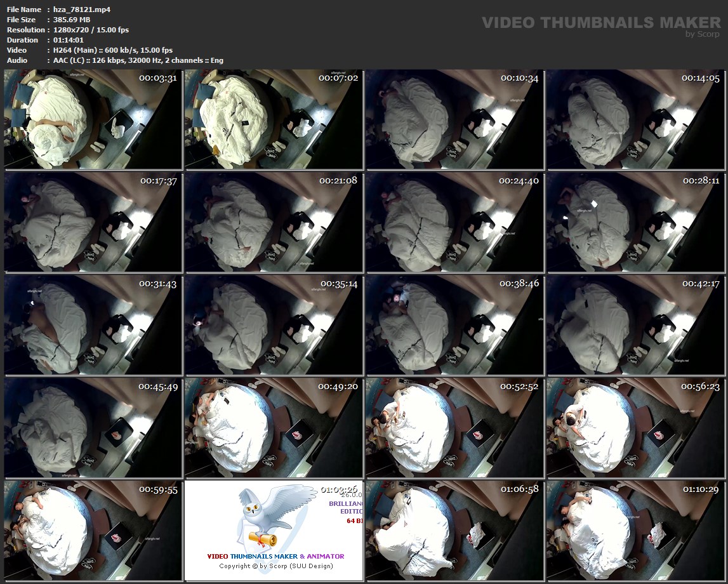This screenshot has width=728, height=584.
Task: Open the 00:49:20 frame
Action: coord(274,428)
